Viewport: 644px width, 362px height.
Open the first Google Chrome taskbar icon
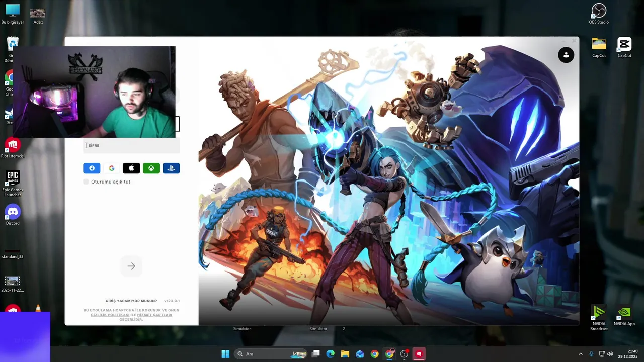[x=374, y=354]
